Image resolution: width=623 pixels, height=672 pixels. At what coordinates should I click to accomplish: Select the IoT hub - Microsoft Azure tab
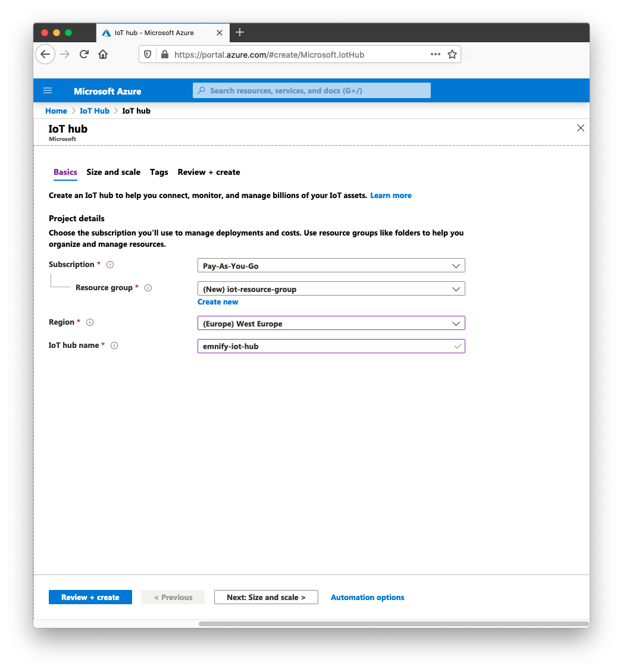click(163, 33)
